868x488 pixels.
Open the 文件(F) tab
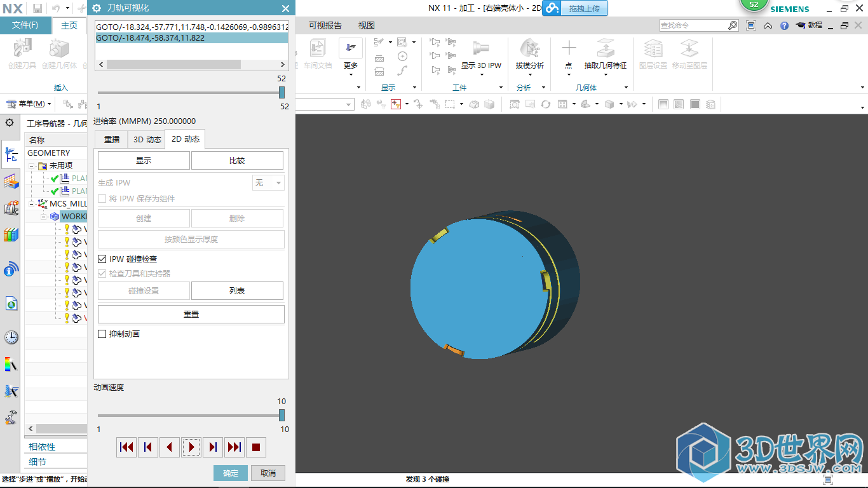pos(25,25)
